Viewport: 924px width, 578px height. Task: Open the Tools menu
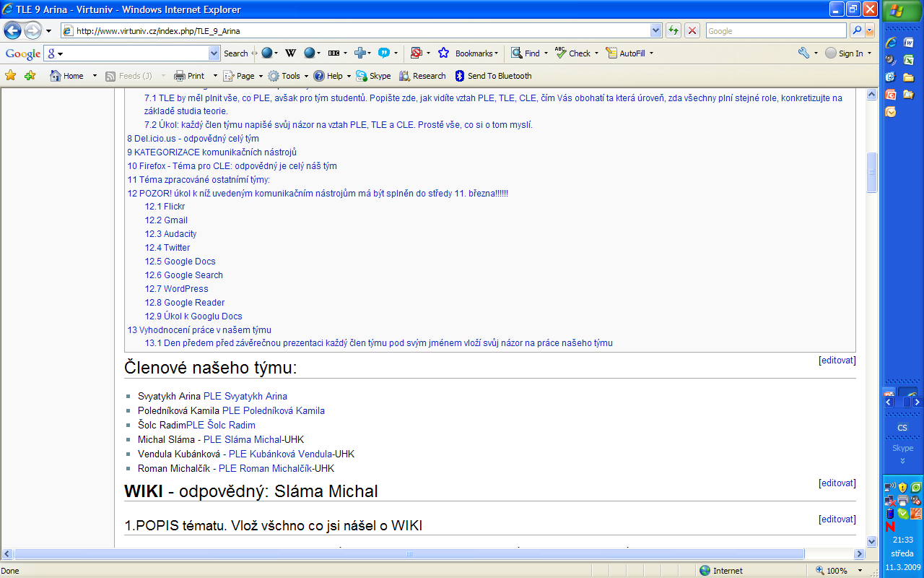pos(291,76)
